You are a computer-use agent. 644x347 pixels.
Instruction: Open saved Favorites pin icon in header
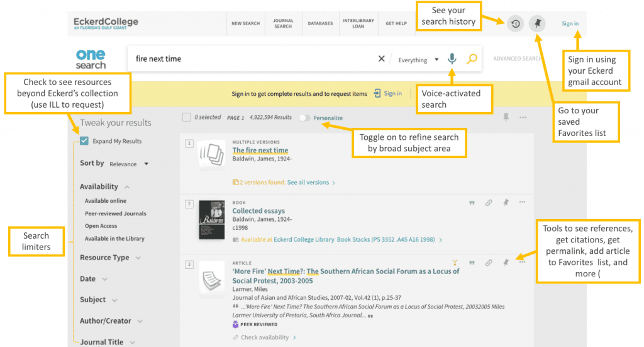(x=537, y=23)
